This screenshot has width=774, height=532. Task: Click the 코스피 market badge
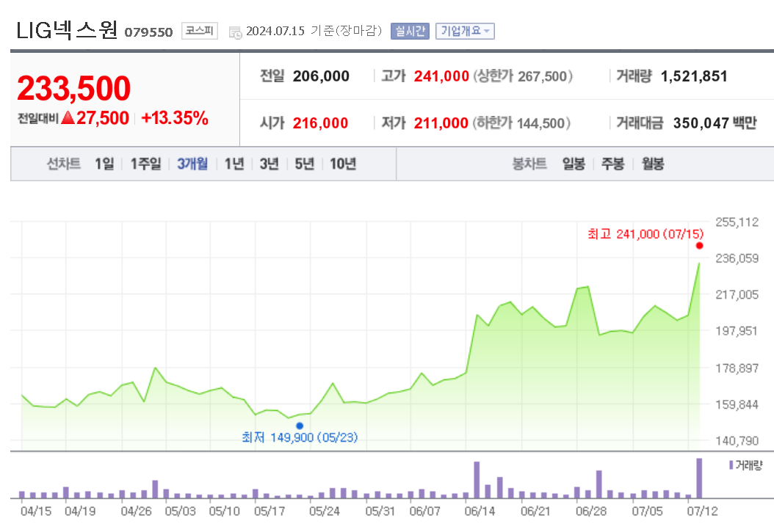point(200,31)
